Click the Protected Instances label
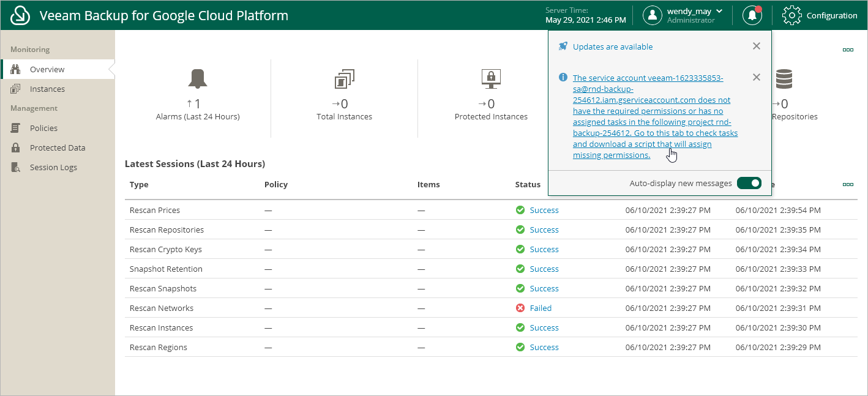Screen dimensions: 868x396 491,116
